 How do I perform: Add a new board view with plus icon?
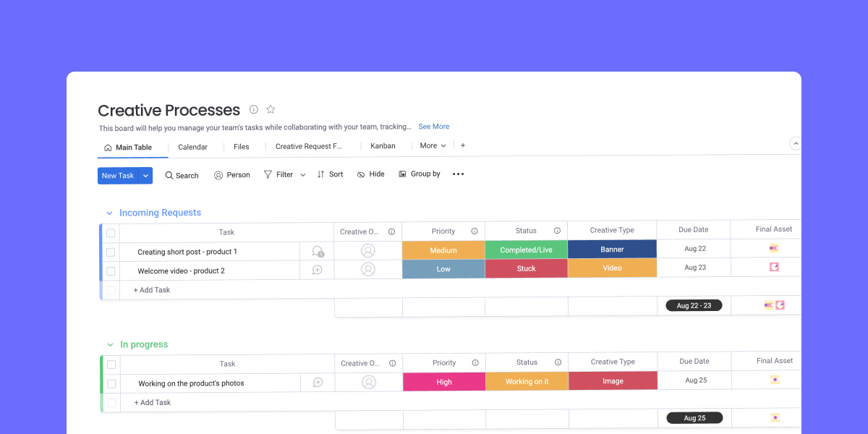point(463,145)
